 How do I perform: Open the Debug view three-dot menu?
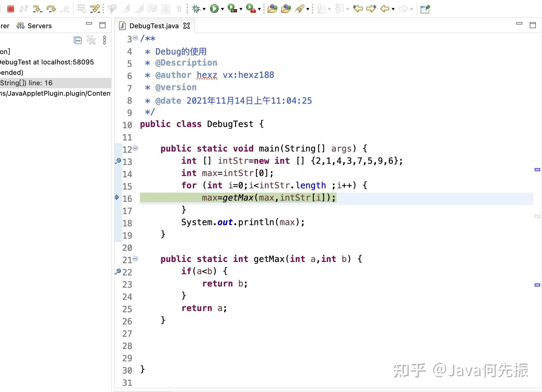105,40
